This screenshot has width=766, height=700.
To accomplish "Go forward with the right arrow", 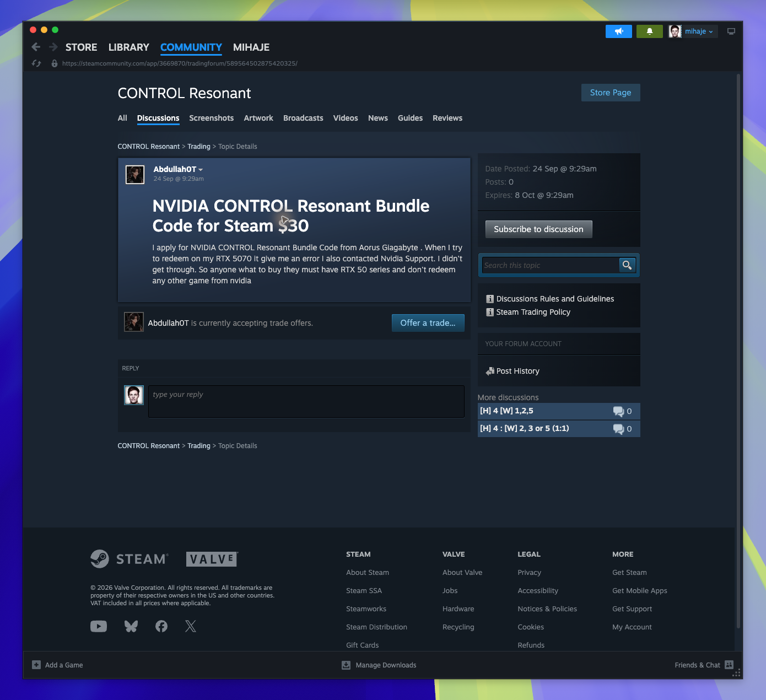I will click(x=53, y=47).
